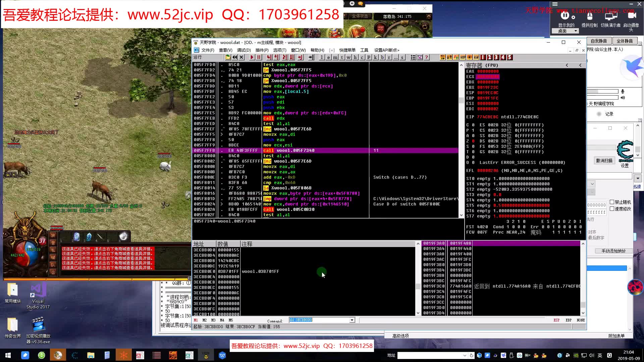Click the Step into toolbar icon
The image size is (644, 362).
tap(269, 57)
